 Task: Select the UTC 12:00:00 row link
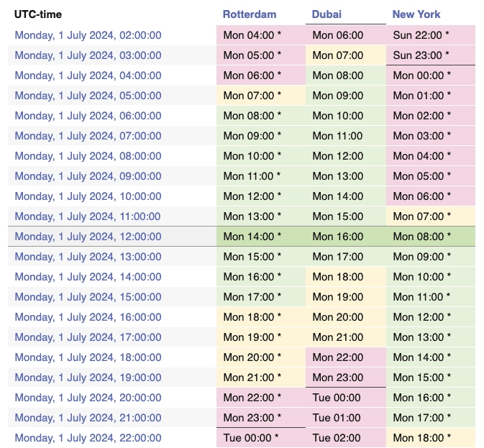(88, 237)
